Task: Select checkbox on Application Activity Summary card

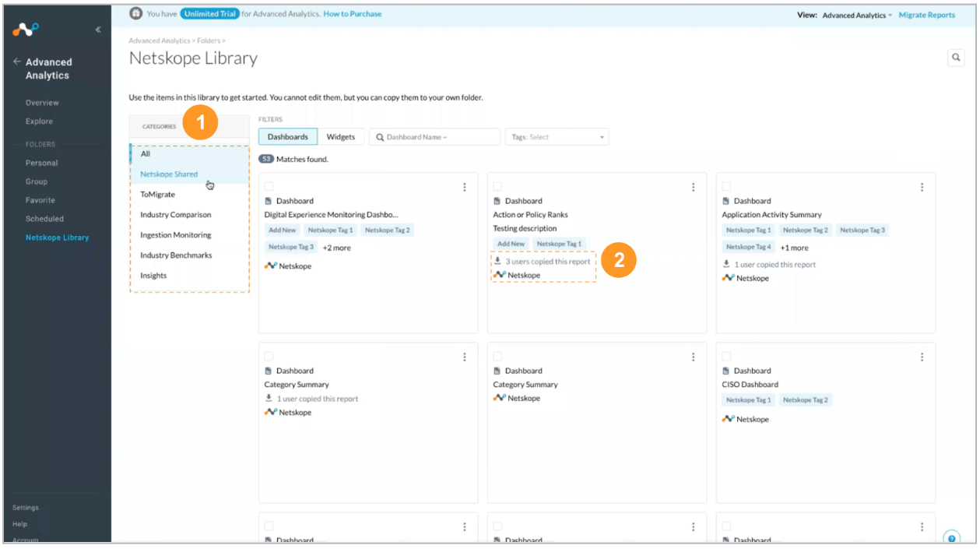Action: (x=726, y=187)
